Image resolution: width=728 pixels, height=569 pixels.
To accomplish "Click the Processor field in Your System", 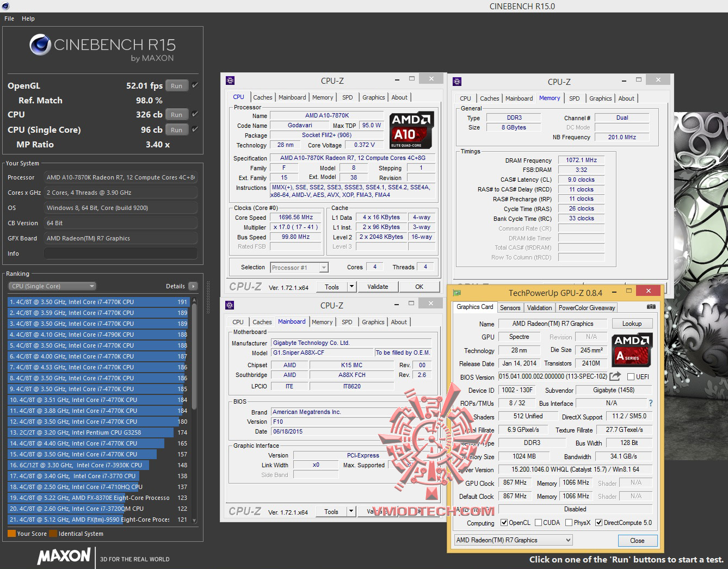I will pyautogui.click(x=121, y=177).
